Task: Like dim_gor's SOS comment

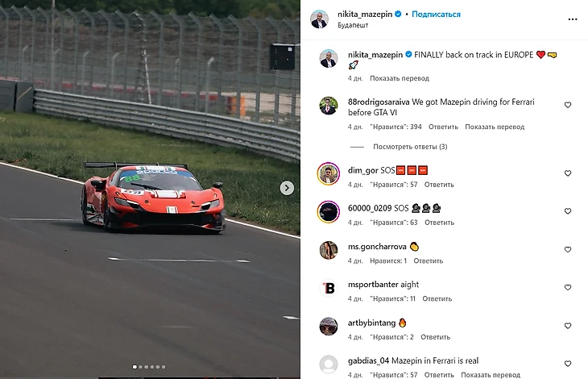Action: (568, 173)
